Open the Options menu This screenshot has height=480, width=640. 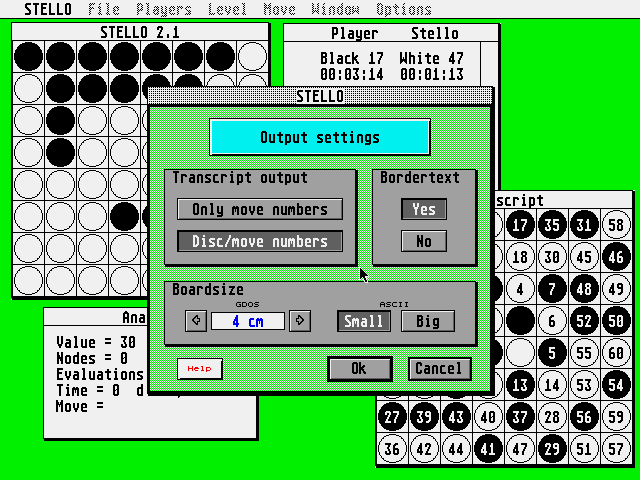pos(403,9)
